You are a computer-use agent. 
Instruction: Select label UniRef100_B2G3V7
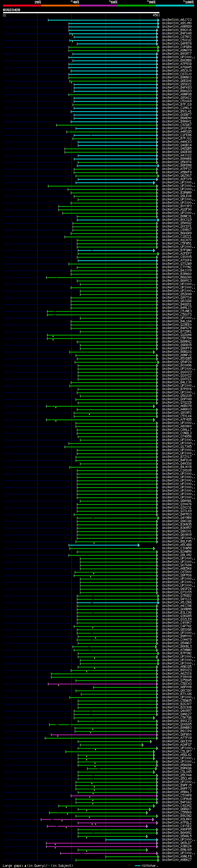[177, 704]
